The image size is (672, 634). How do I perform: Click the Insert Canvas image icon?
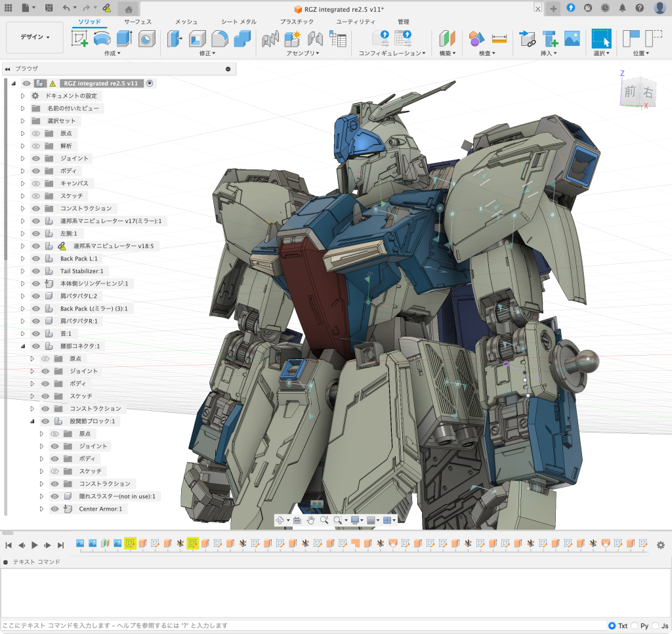572,39
